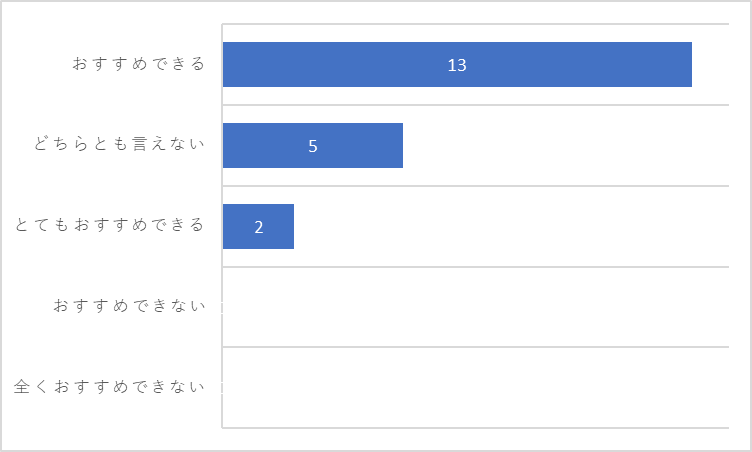Click empty row beside おすすめできない

coord(476,307)
